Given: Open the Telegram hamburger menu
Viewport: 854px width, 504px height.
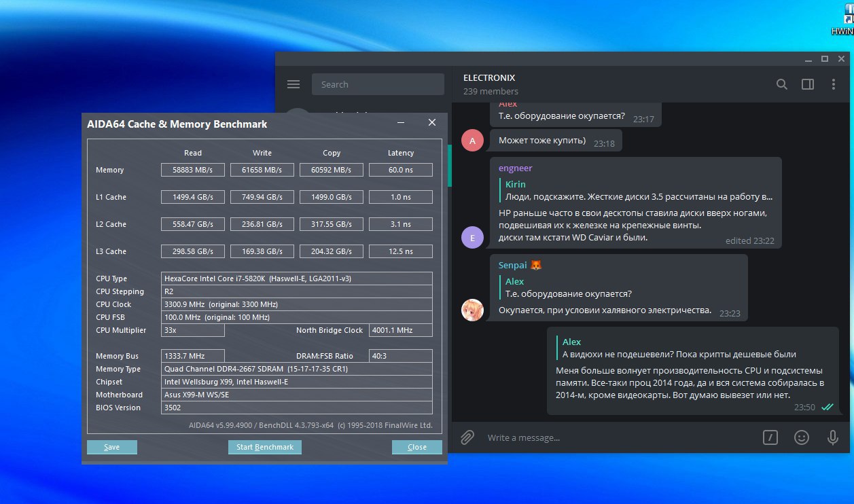Looking at the screenshot, I should [x=293, y=84].
